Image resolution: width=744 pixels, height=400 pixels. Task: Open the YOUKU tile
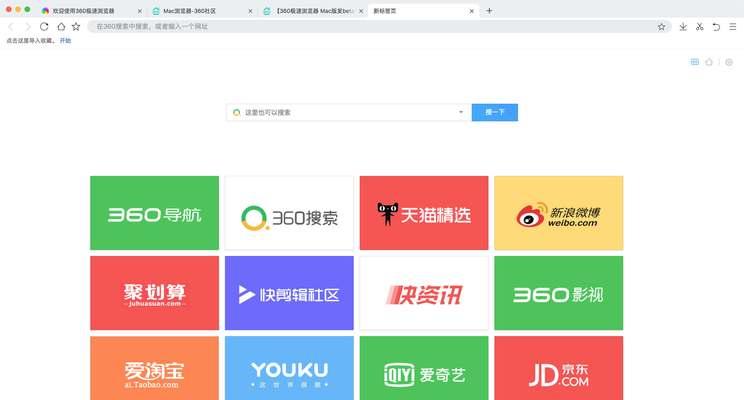[289, 368]
